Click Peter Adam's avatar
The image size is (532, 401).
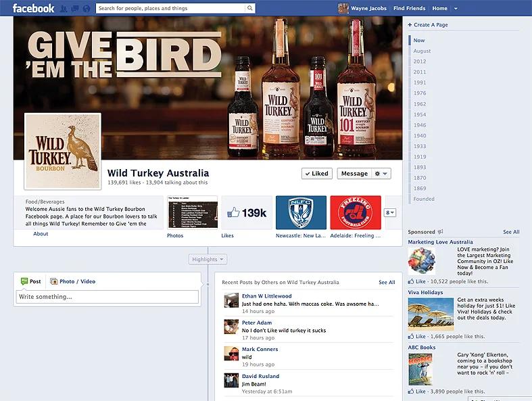click(x=231, y=327)
